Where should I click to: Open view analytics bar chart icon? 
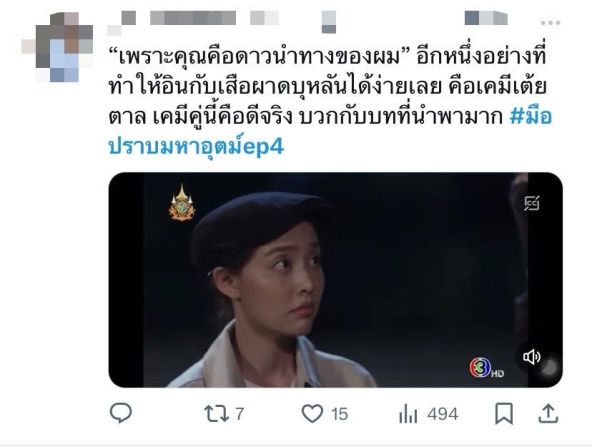point(408,414)
